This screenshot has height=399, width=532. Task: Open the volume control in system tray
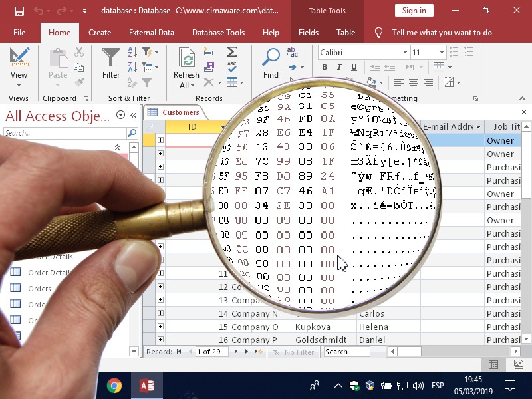tap(418, 386)
